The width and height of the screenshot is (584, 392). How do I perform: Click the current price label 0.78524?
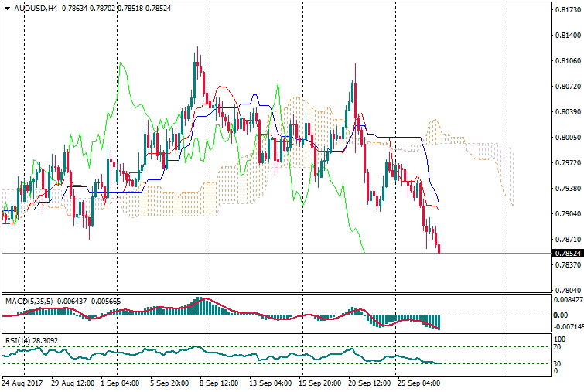[x=568, y=253]
